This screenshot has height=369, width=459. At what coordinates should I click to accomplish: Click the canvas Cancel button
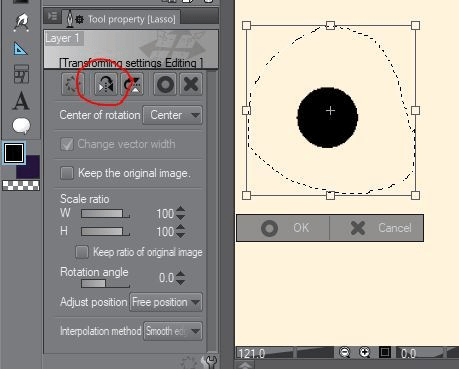point(377,228)
